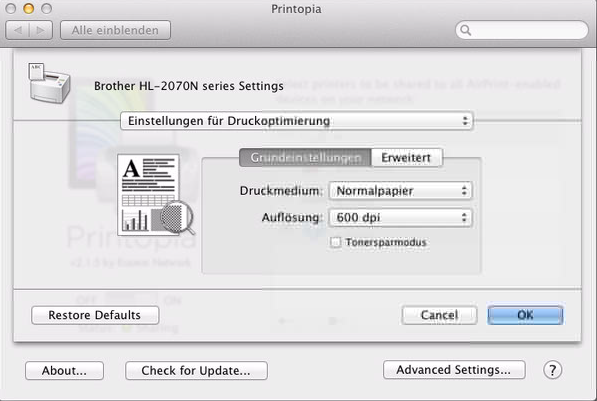The image size is (597, 401).
Task: Focus the search field in toolbar
Action: (522, 30)
